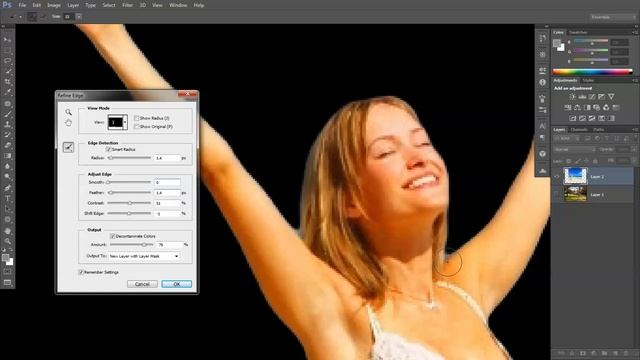Switch to the Channels tab
This screenshot has width=640, height=360.
(579, 129)
